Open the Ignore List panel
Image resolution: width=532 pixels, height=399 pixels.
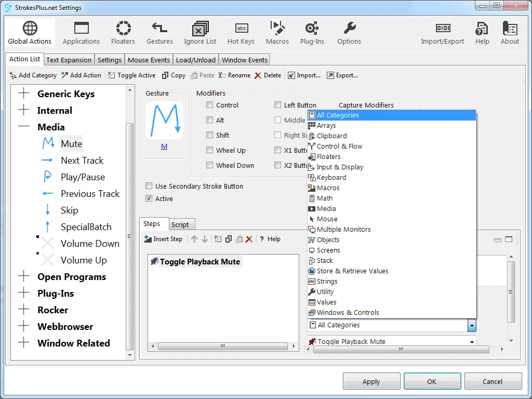199,32
